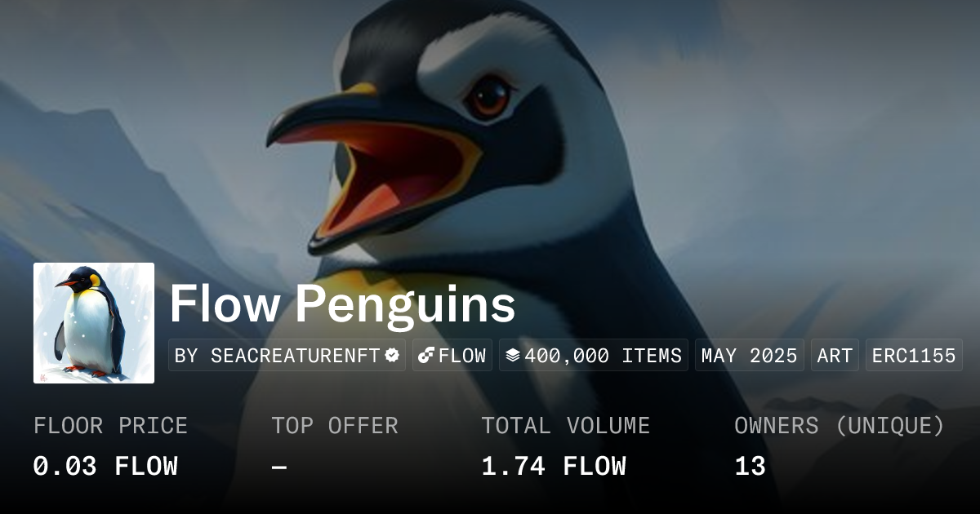980x514 pixels.
Task: Click the Flow chain logo icon
Action: point(425,356)
